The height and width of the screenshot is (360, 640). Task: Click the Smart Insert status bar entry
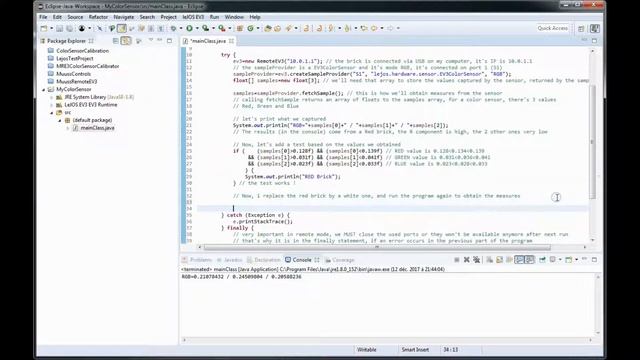[415, 350]
